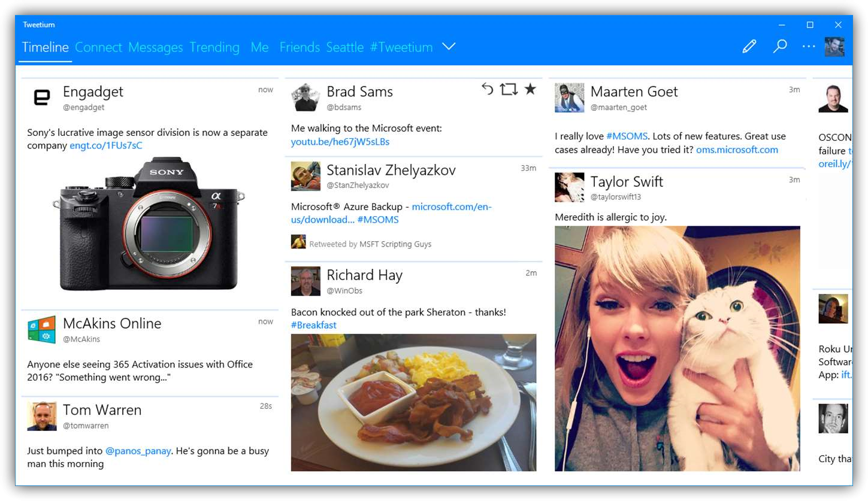The image size is (868, 501).
Task: Click the avatar above the 'City tha' tweet
Action: (833, 418)
